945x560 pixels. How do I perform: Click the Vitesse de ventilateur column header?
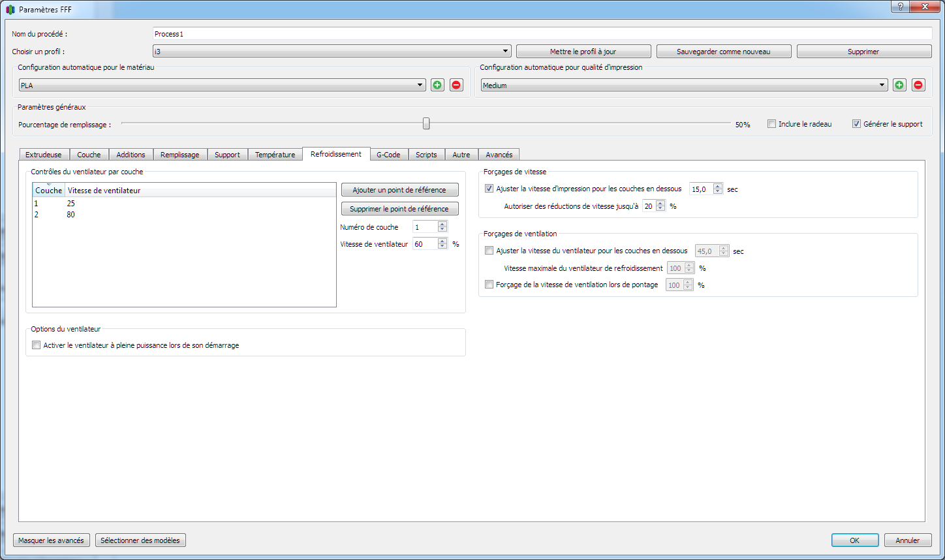[x=200, y=191]
